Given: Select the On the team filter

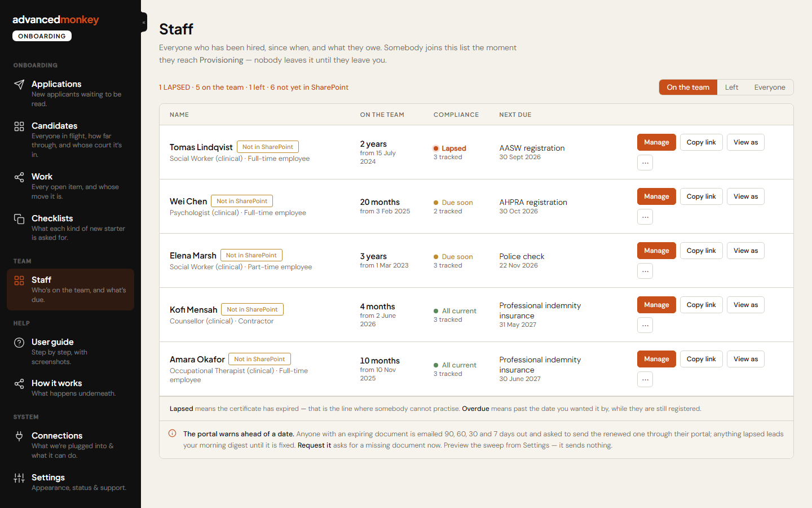Looking at the screenshot, I should point(688,87).
